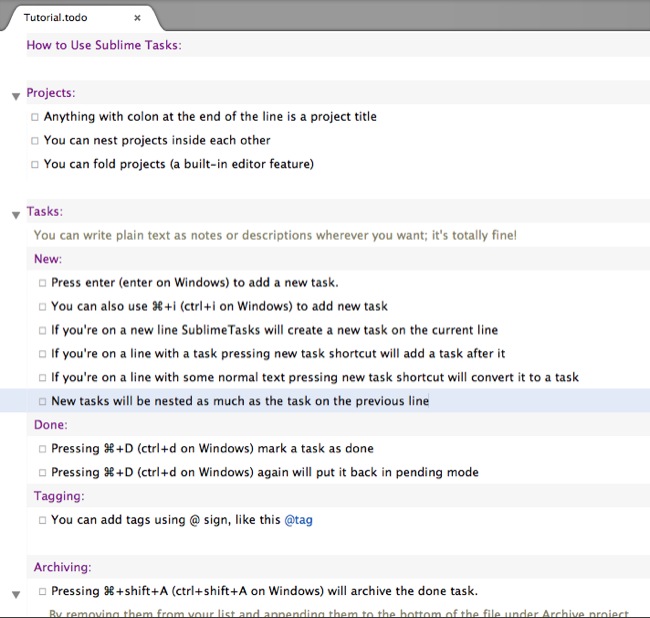The width and height of the screenshot is (650, 618).
Task: Click text 'Pressing ⌘+D ... mark a task as done'
Action: 212,448
